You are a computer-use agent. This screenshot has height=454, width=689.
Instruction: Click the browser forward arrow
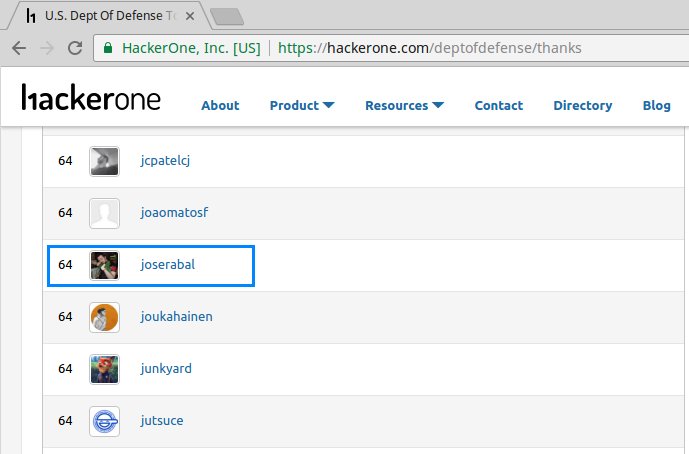(47, 48)
